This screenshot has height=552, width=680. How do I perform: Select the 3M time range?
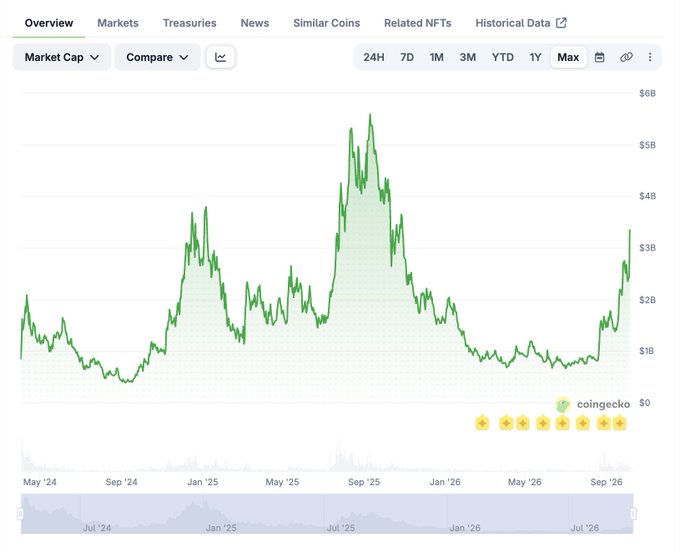468,57
